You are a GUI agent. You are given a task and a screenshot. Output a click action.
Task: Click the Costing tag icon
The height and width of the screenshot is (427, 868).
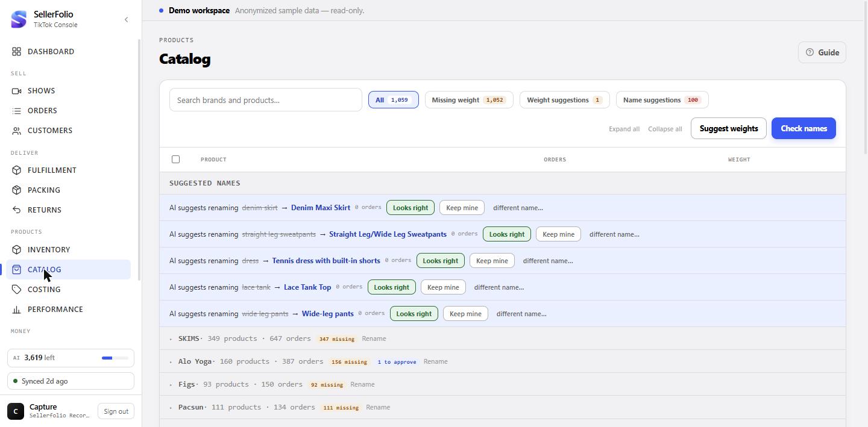(x=17, y=290)
